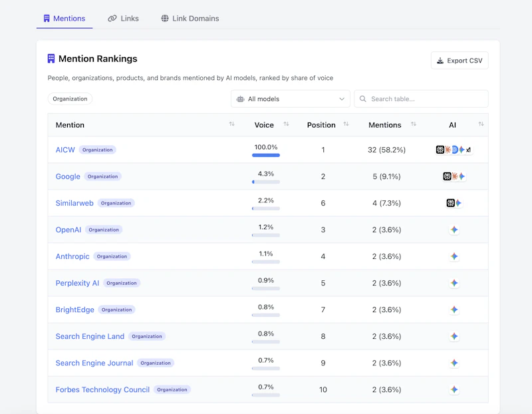Click the Gemini icon in Anthropic row

coord(454,256)
